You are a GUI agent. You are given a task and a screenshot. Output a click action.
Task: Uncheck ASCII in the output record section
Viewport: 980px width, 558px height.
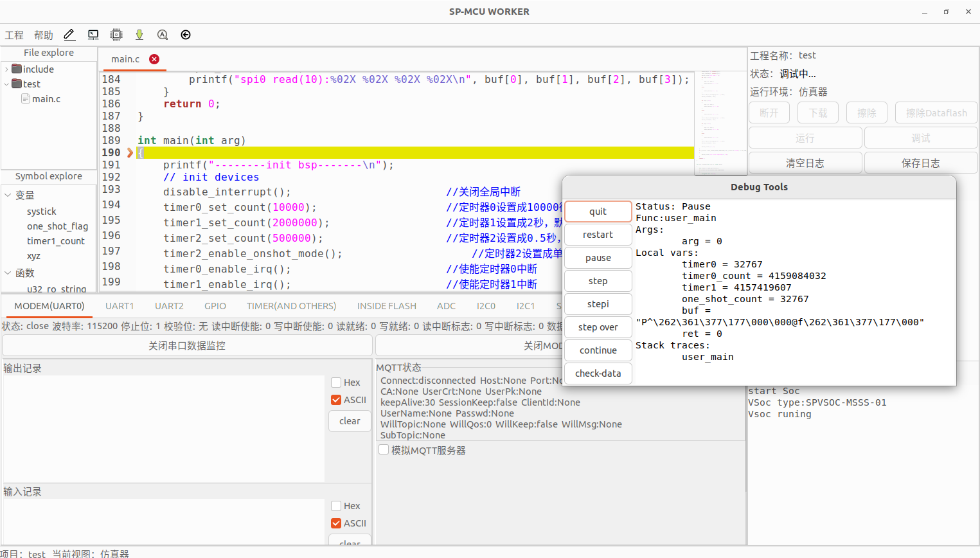[336, 400]
